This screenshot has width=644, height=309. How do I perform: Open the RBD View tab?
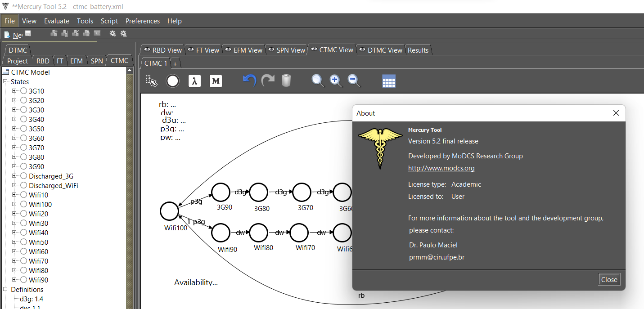(x=162, y=50)
